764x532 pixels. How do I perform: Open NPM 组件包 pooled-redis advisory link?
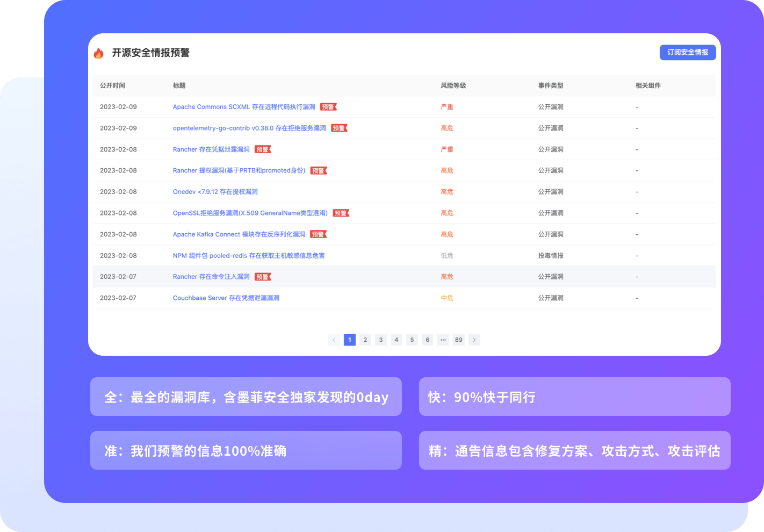pyautogui.click(x=248, y=256)
